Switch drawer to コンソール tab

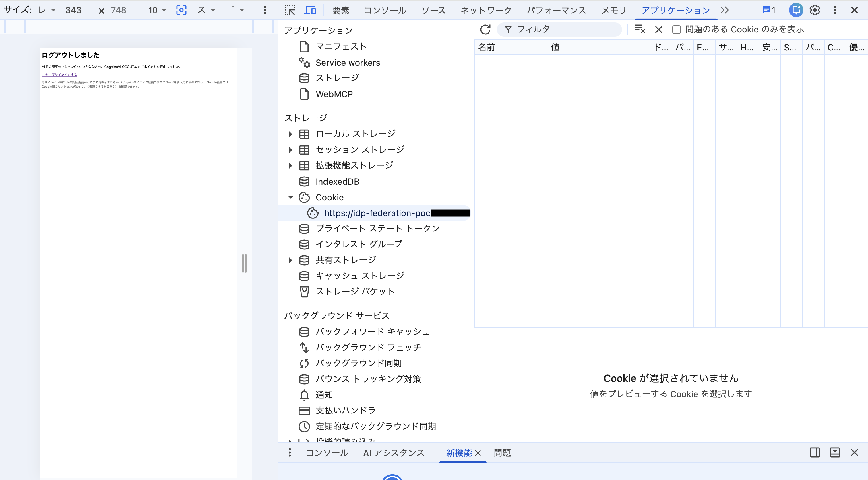(x=327, y=453)
